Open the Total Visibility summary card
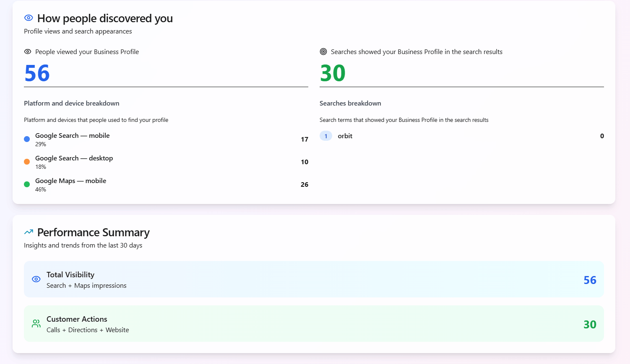630x364 pixels. (x=314, y=279)
